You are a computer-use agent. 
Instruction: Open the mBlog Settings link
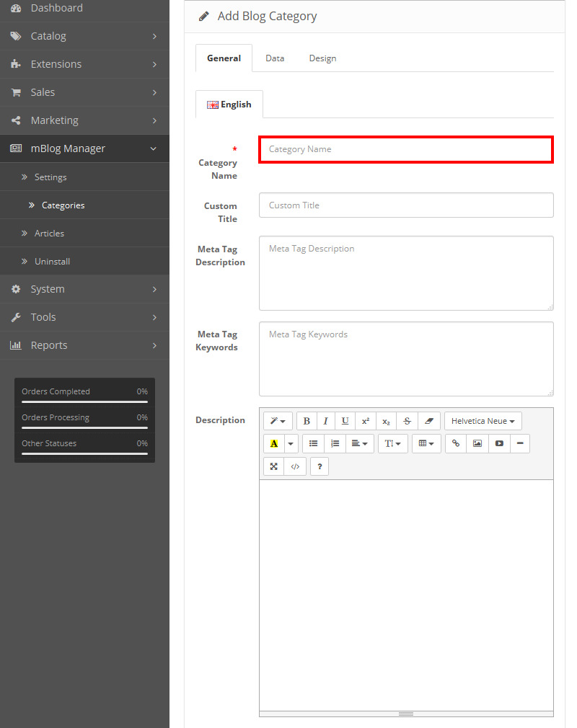50,177
